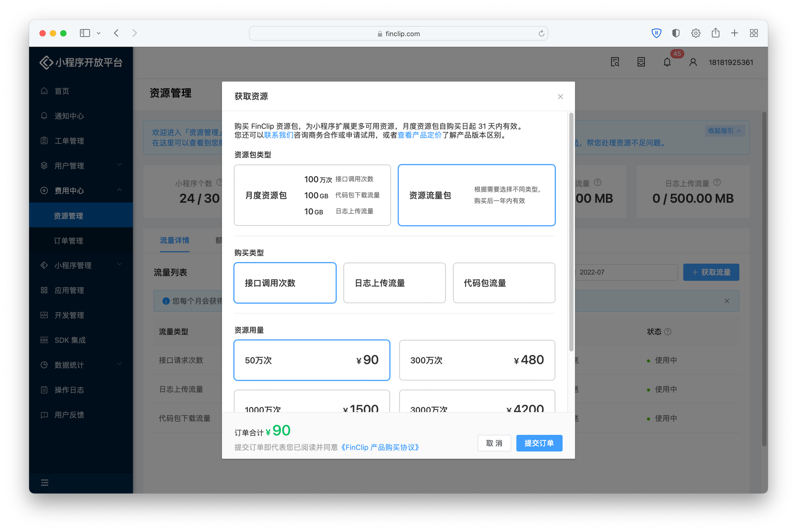Choose 日志上传流量 purchase type
This screenshot has height=532, width=797.
click(395, 283)
